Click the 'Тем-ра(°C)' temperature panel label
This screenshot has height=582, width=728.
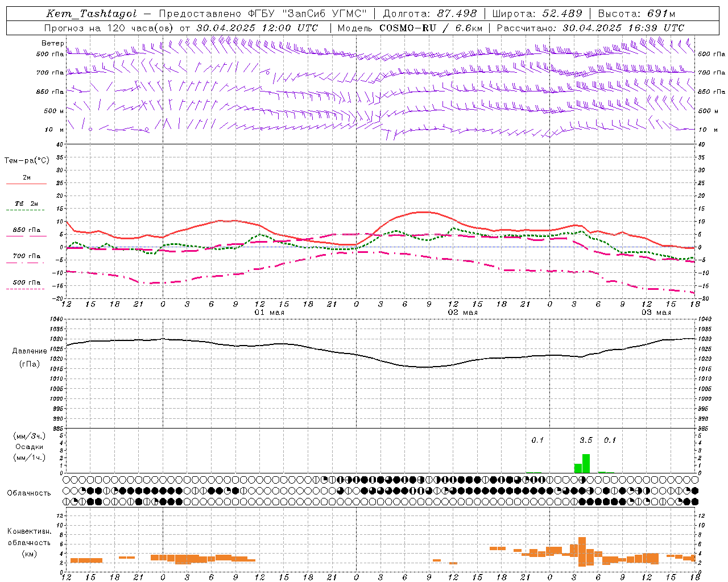pos(27,161)
